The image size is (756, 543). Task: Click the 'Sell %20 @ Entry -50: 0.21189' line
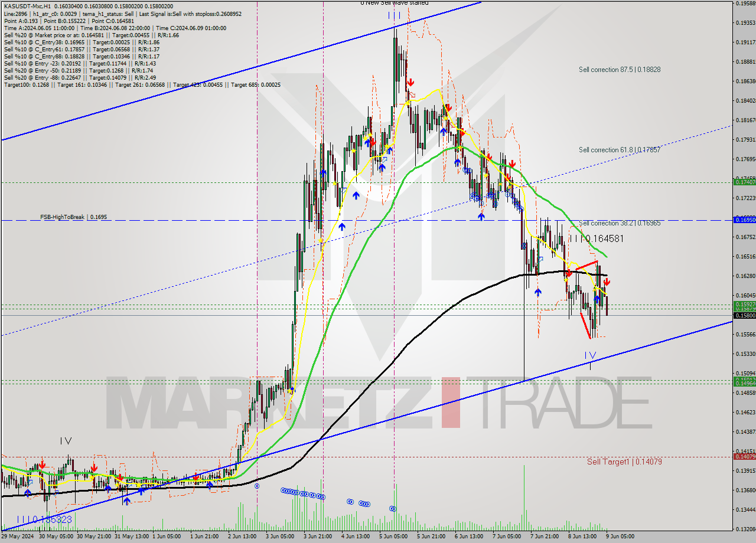point(79,70)
